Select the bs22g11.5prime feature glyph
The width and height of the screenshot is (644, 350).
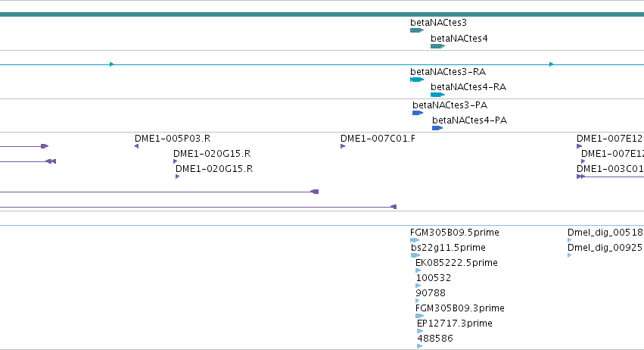pos(415,255)
